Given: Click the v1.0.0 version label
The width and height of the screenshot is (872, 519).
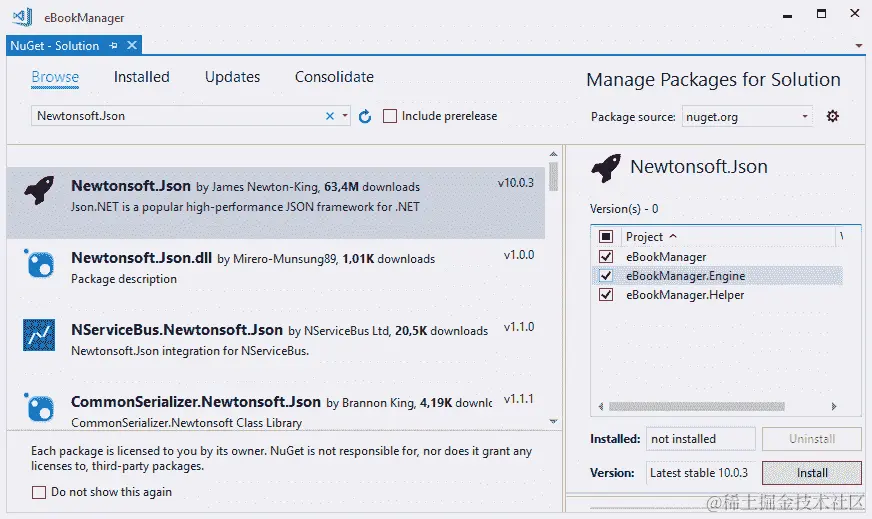Looking at the screenshot, I should (519, 255).
